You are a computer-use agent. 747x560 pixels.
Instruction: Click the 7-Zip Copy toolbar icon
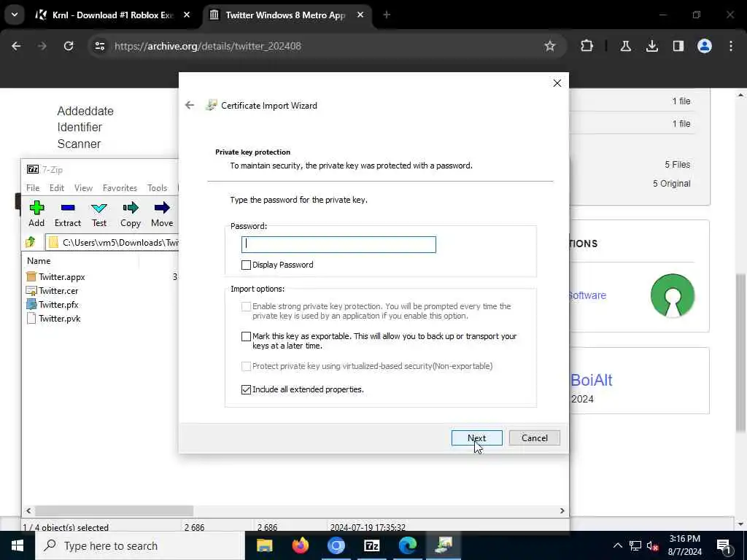tap(130, 208)
